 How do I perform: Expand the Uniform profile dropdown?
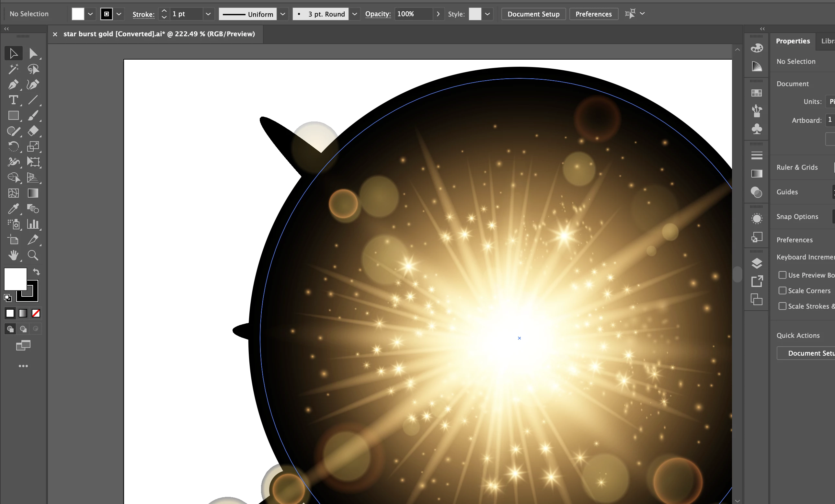coord(283,14)
